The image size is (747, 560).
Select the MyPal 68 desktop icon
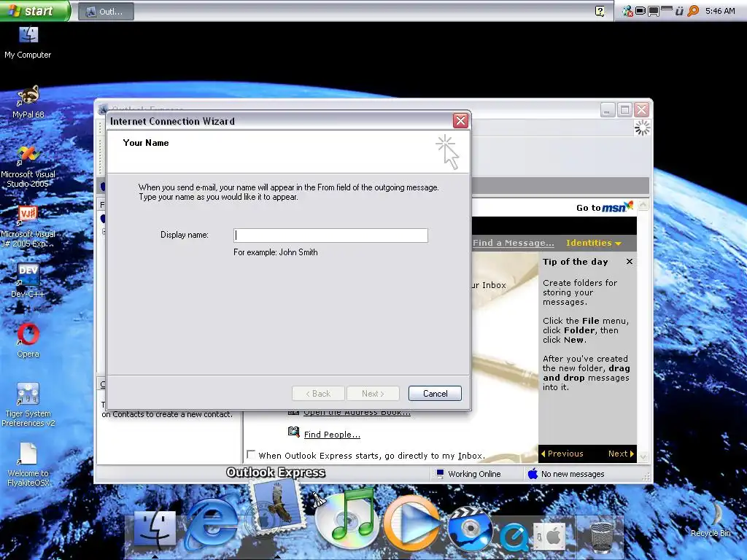point(28,102)
